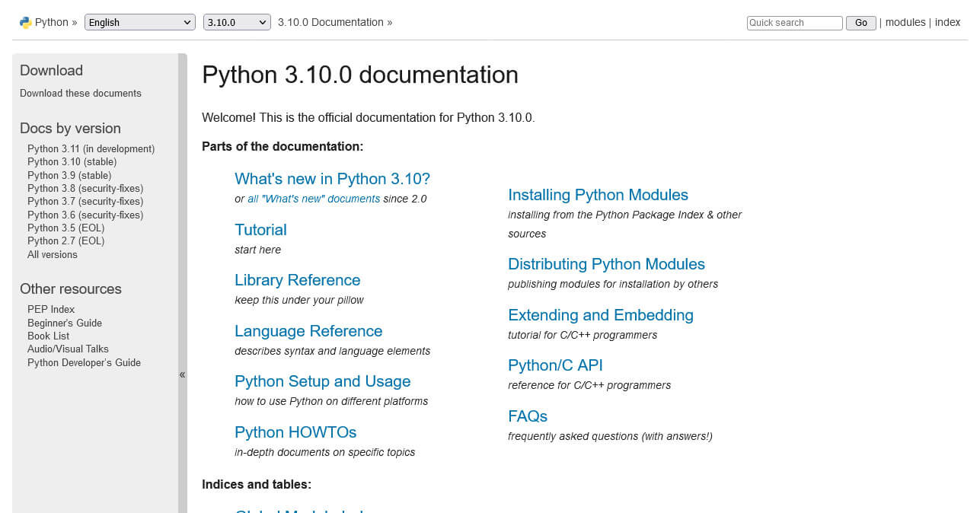The image size is (980, 513).
Task: Collapse the sidebar with the « arrow
Action: tap(182, 374)
